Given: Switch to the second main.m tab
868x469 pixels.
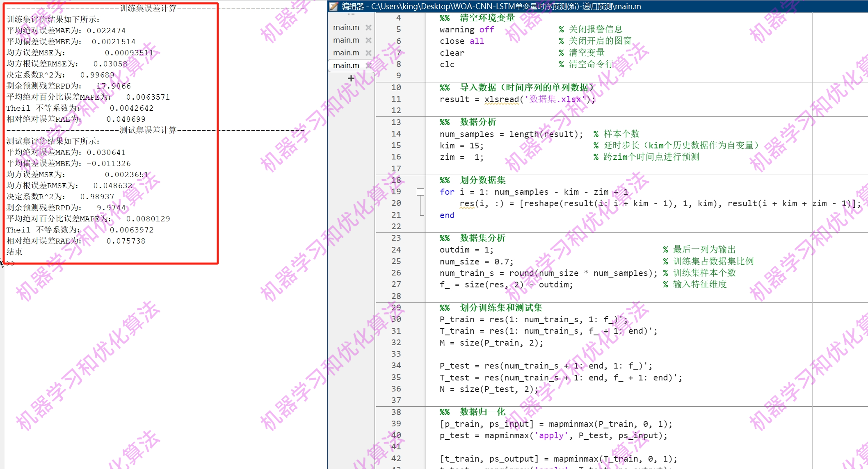Looking at the screenshot, I should 346,40.
